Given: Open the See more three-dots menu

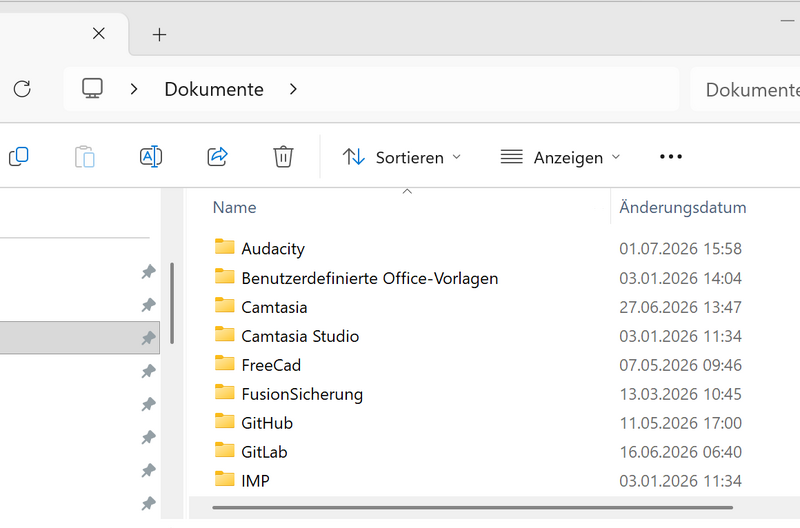Looking at the screenshot, I should [670, 157].
